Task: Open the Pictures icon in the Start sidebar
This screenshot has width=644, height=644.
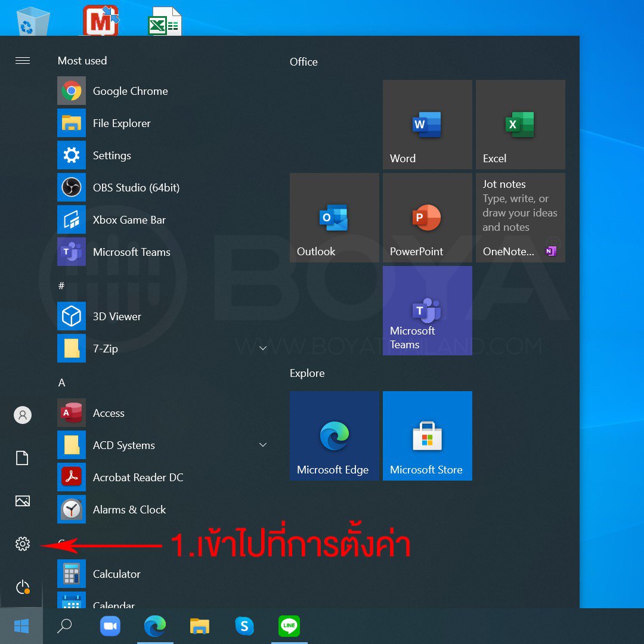Action: tap(23, 501)
